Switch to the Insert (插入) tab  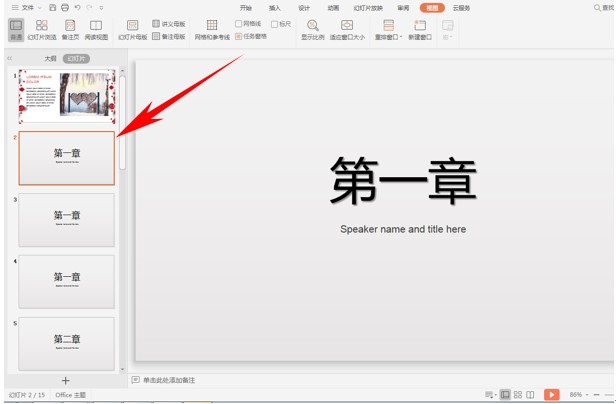275,7
